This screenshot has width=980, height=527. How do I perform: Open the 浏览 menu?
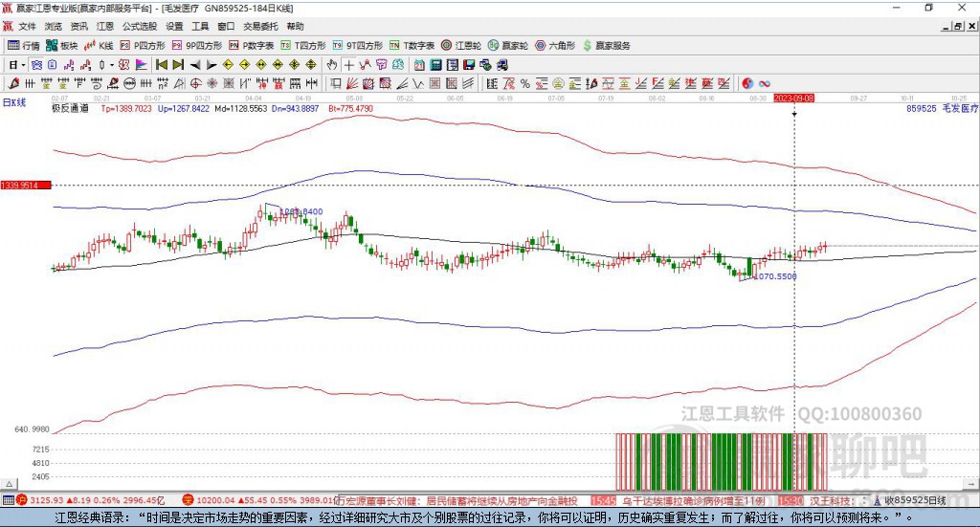tap(54, 26)
